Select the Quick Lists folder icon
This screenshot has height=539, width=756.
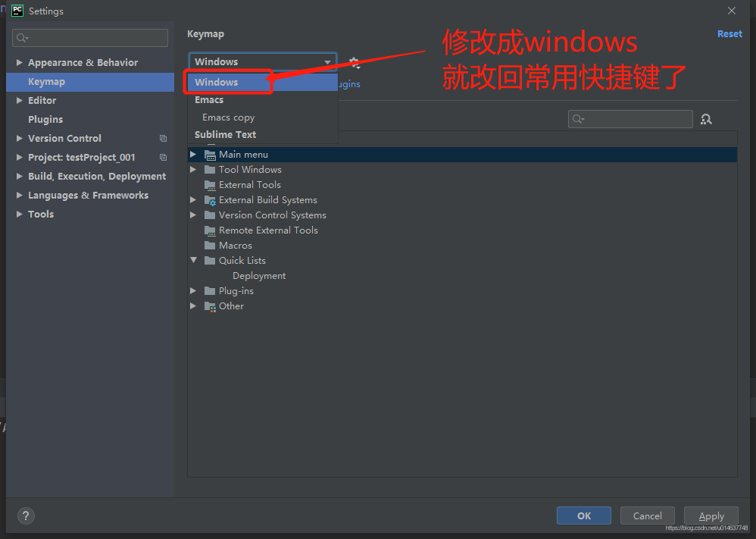[210, 261]
